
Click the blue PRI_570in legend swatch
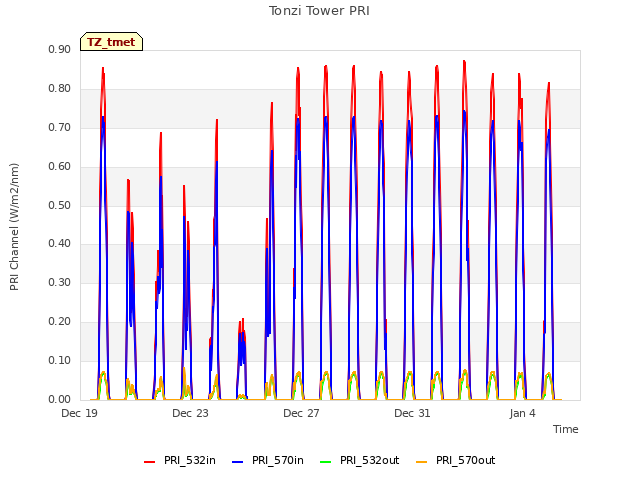click(x=238, y=462)
